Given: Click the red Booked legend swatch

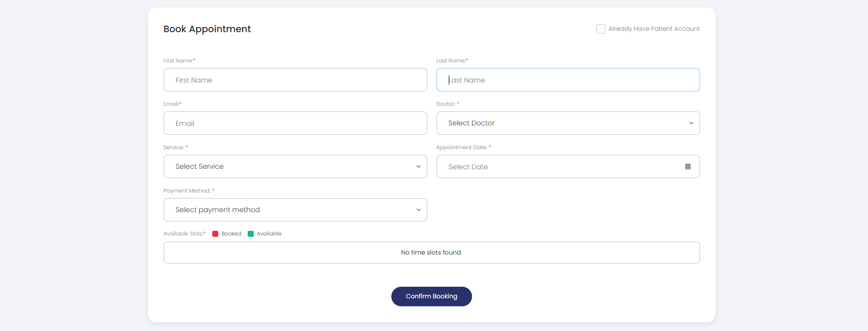Looking at the screenshot, I should (x=215, y=234).
